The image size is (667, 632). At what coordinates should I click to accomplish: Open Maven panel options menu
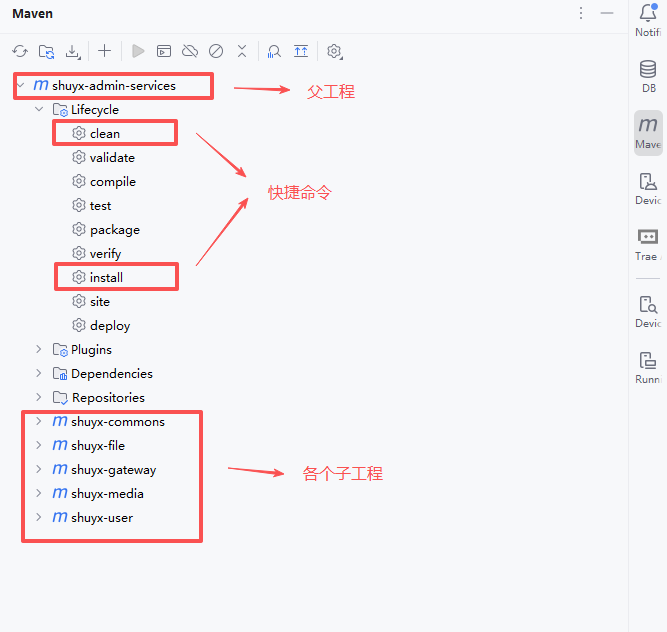[581, 13]
